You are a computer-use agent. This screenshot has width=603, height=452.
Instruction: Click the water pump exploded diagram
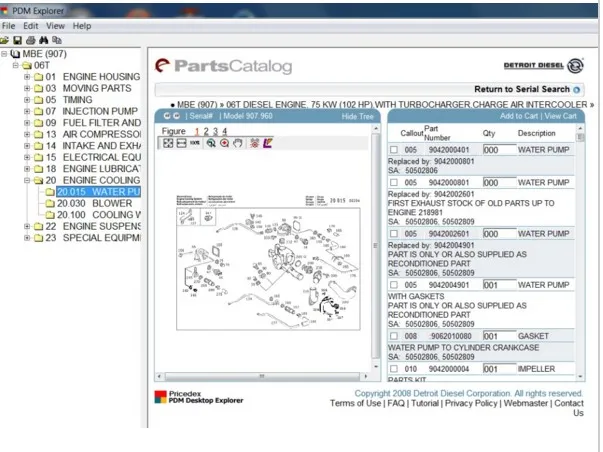pyautogui.click(x=268, y=269)
